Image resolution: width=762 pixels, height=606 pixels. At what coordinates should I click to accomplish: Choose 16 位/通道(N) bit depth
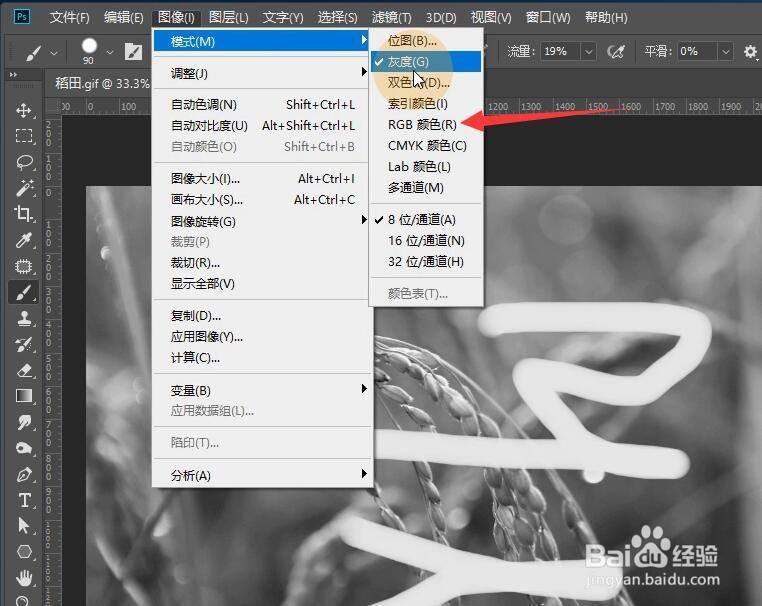(x=426, y=241)
